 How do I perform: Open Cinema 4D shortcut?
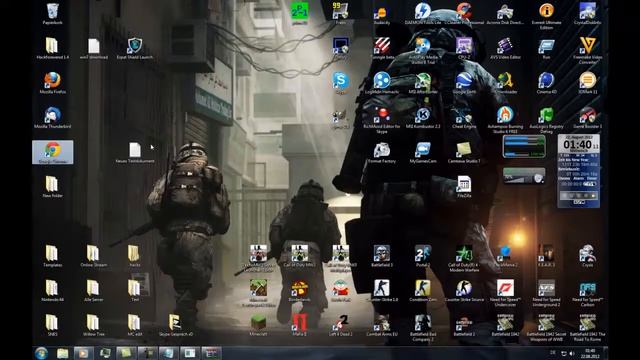(547, 83)
